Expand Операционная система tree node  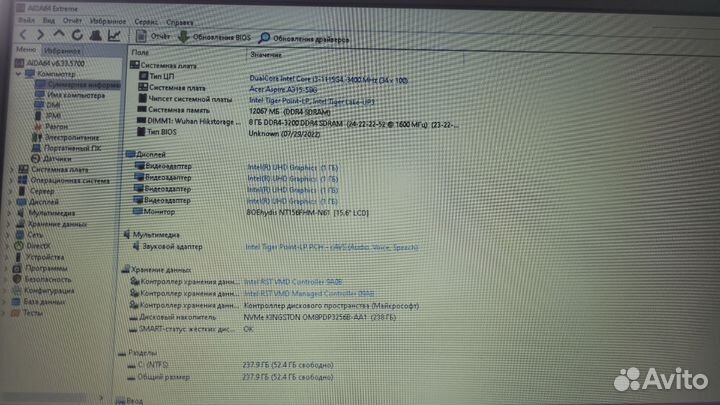(x=11, y=180)
